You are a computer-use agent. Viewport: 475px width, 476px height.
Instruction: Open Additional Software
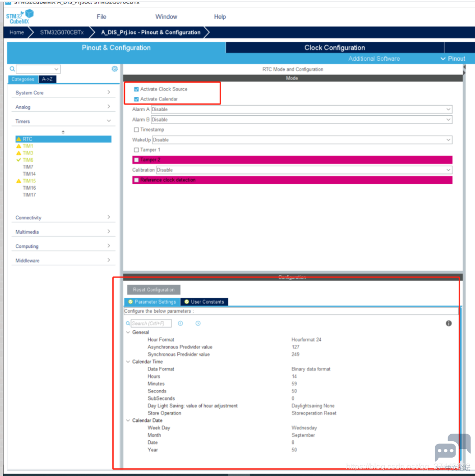coord(374,59)
